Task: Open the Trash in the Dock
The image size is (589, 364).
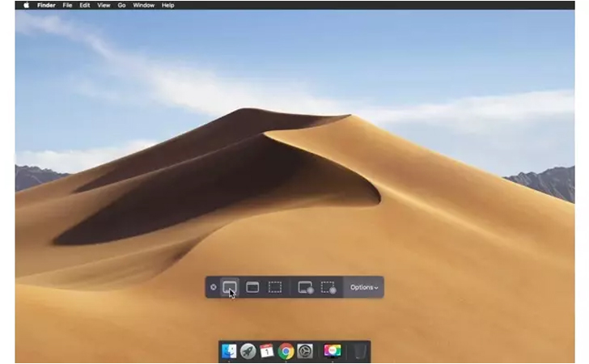Action: click(360, 352)
